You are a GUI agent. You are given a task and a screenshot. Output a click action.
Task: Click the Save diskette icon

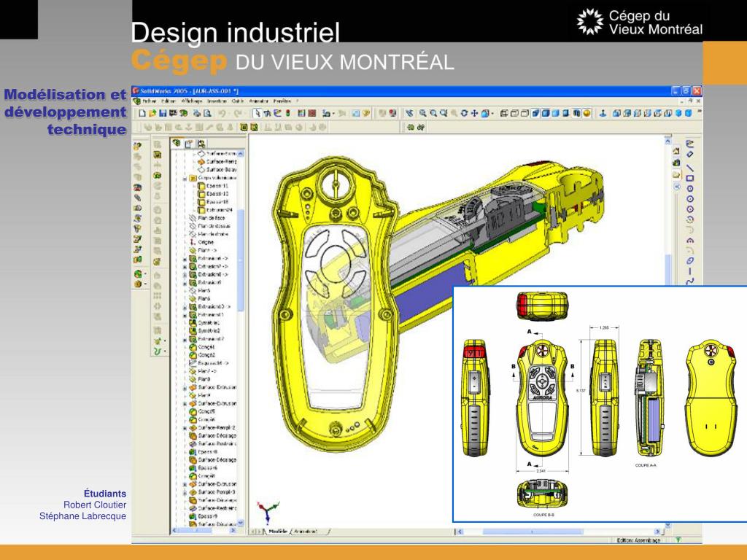point(163,113)
